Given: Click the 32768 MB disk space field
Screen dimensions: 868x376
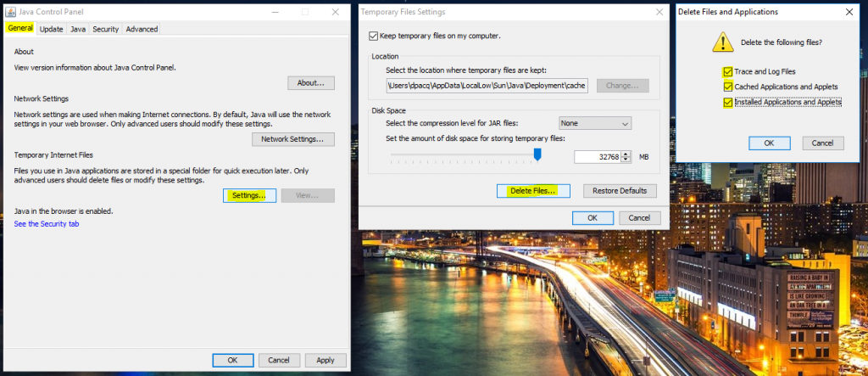Looking at the screenshot, I should 598,157.
